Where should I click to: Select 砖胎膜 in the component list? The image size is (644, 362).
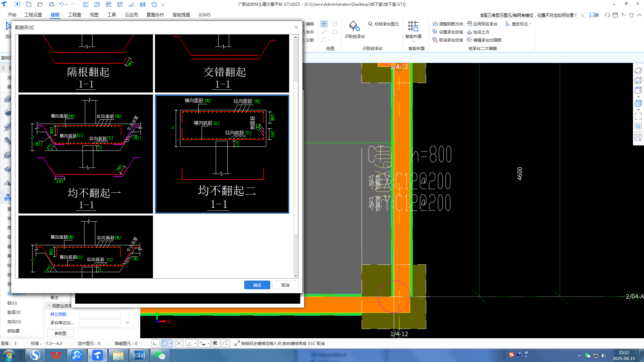13,331
